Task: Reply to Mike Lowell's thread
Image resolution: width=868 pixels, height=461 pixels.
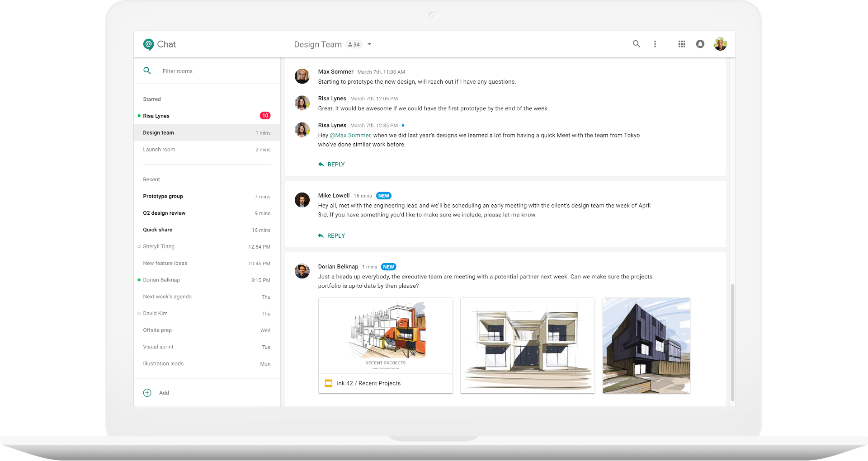Action: click(x=331, y=235)
